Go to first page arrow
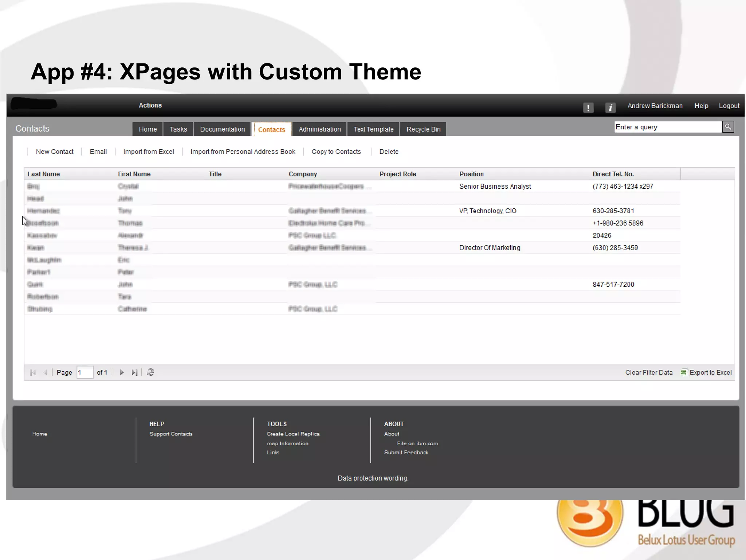The image size is (746, 560). (x=33, y=372)
